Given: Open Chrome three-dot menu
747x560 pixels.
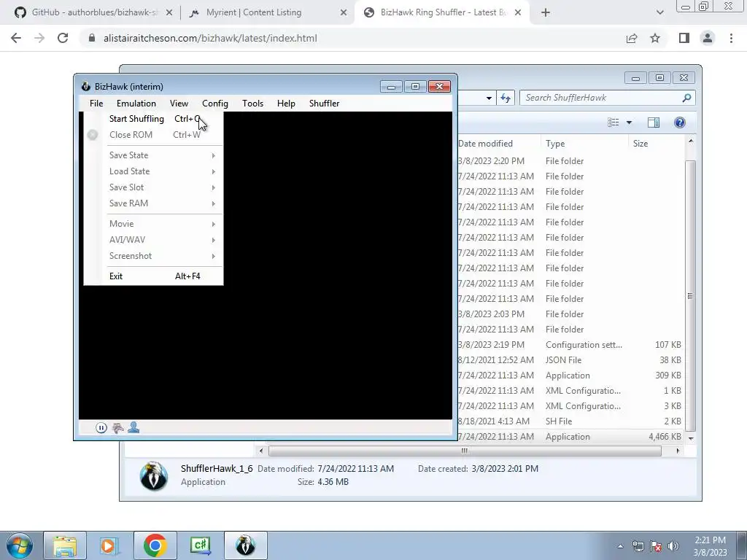Looking at the screenshot, I should point(731,38).
